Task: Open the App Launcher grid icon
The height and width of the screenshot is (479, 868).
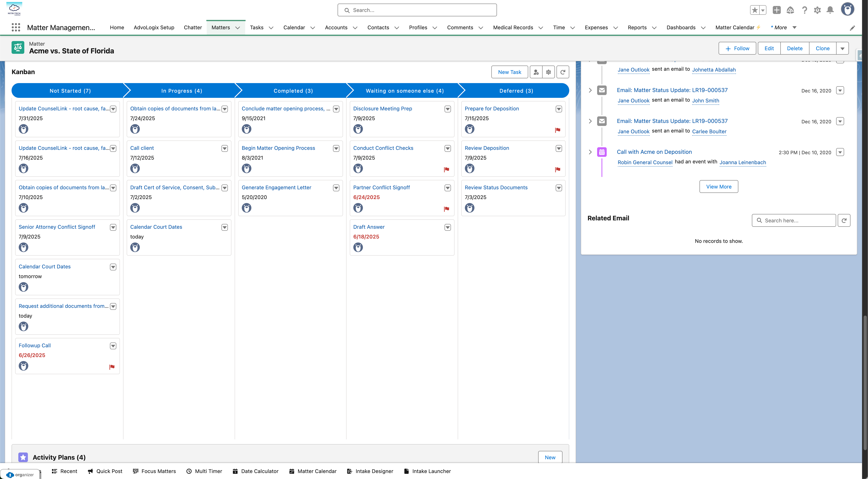Action: 16,27
